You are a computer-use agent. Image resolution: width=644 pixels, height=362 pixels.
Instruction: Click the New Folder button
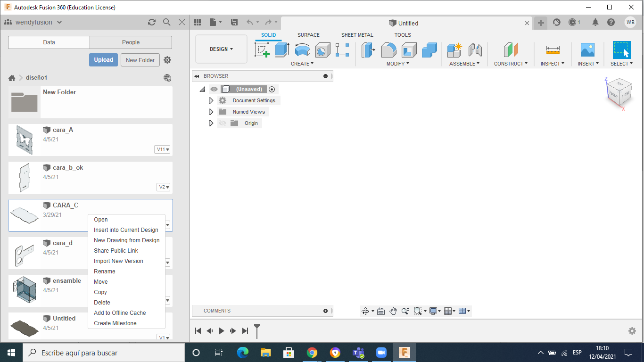(140, 60)
